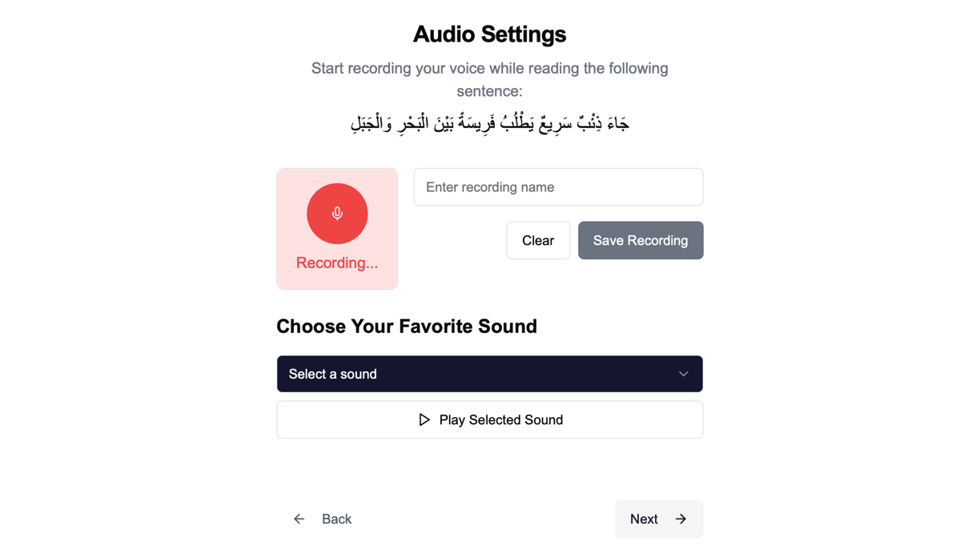Go Back to the previous step
The width and height of the screenshot is (980, 557).
coord(322,519)
